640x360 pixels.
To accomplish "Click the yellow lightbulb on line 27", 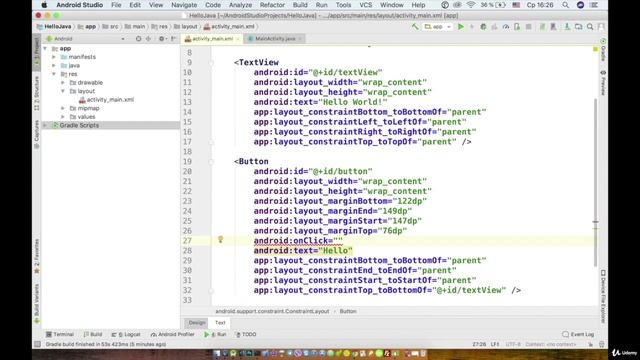I will [220, 240].
